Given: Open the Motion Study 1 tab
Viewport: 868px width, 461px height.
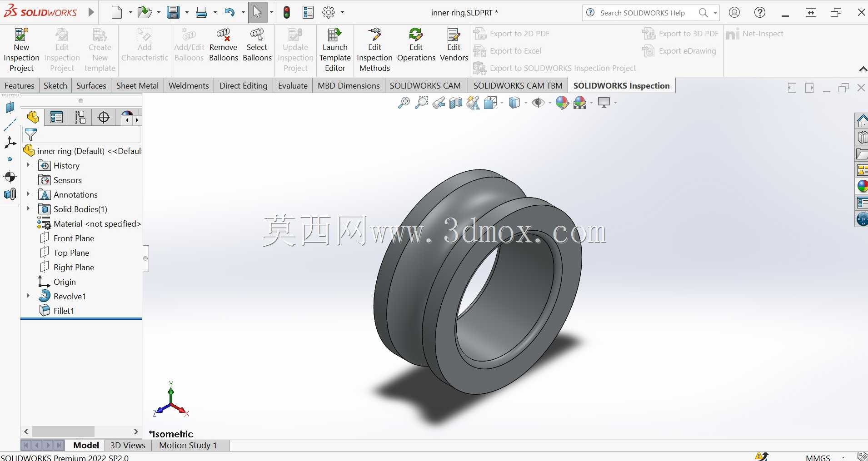Looking at the screenshot, I should pos(188,446).
